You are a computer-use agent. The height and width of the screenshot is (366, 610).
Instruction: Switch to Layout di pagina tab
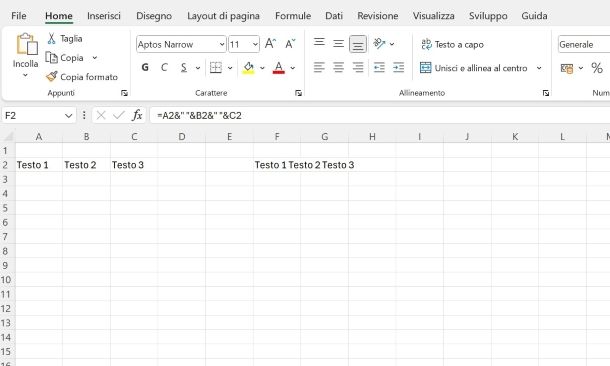click(x=223, y=16)
